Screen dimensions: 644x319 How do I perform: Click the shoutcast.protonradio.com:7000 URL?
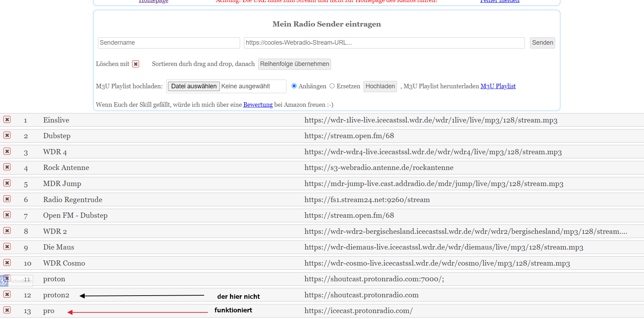tap(374, 279)
